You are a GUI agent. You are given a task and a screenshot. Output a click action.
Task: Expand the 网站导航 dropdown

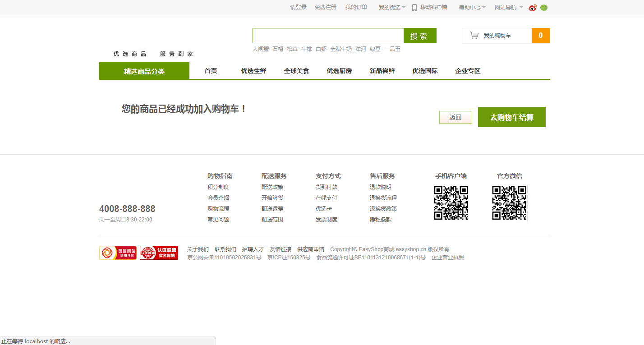pos(509,8)
